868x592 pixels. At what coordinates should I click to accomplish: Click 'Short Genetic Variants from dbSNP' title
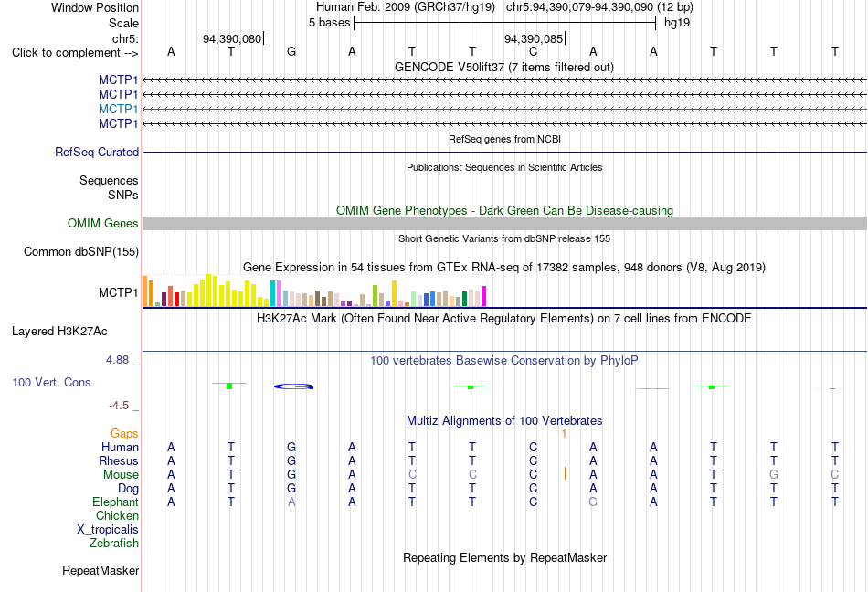point(504,239)
